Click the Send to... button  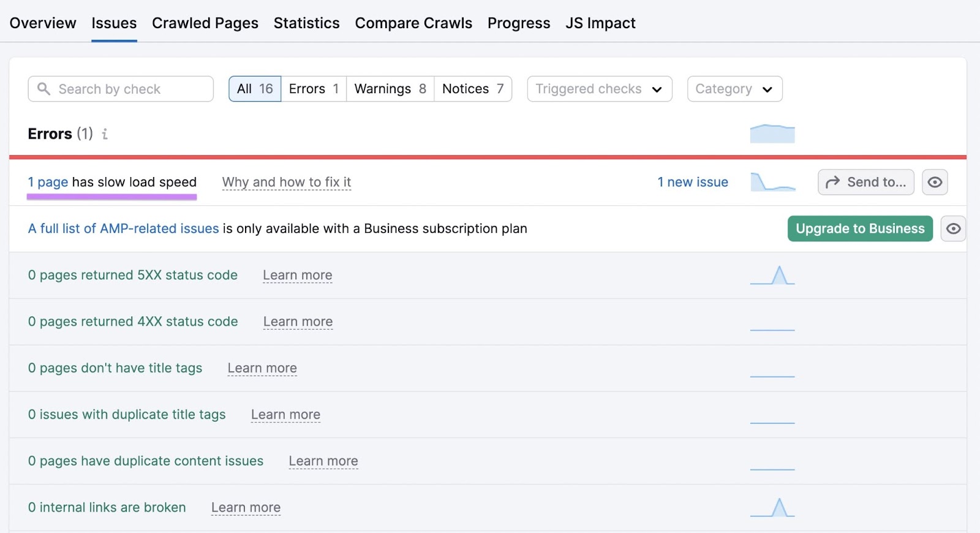(x=865, y=182)
